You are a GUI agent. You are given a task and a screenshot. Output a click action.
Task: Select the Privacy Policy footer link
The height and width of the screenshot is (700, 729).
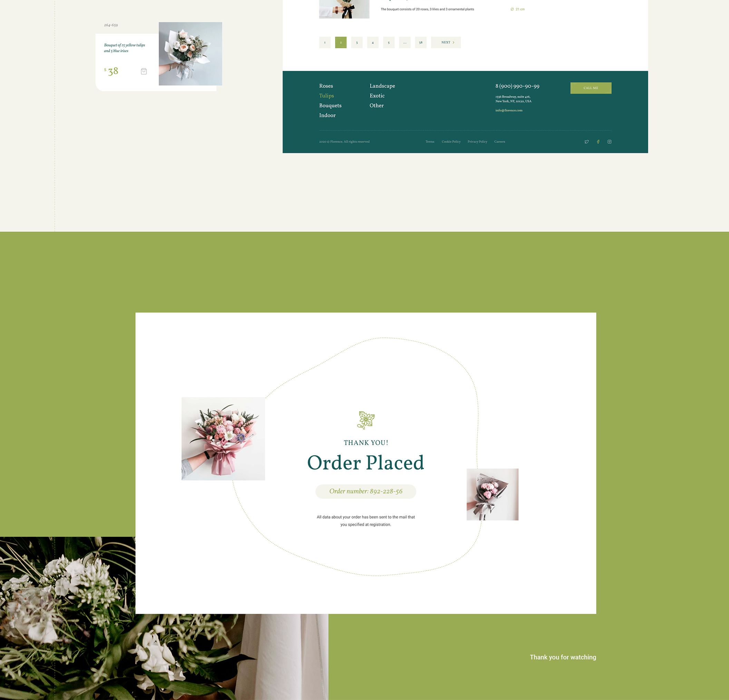point(476,141)
